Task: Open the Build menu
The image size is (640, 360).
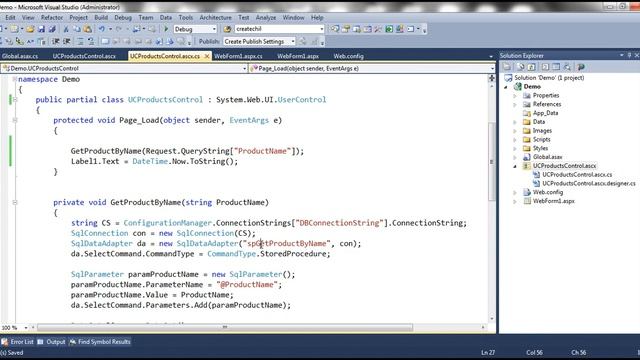Action: pos(101,18)
